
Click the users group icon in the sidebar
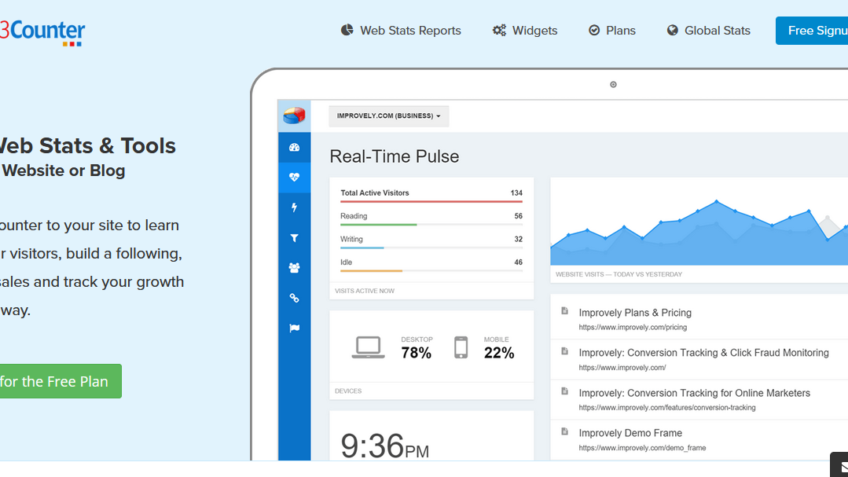point(294,268)
